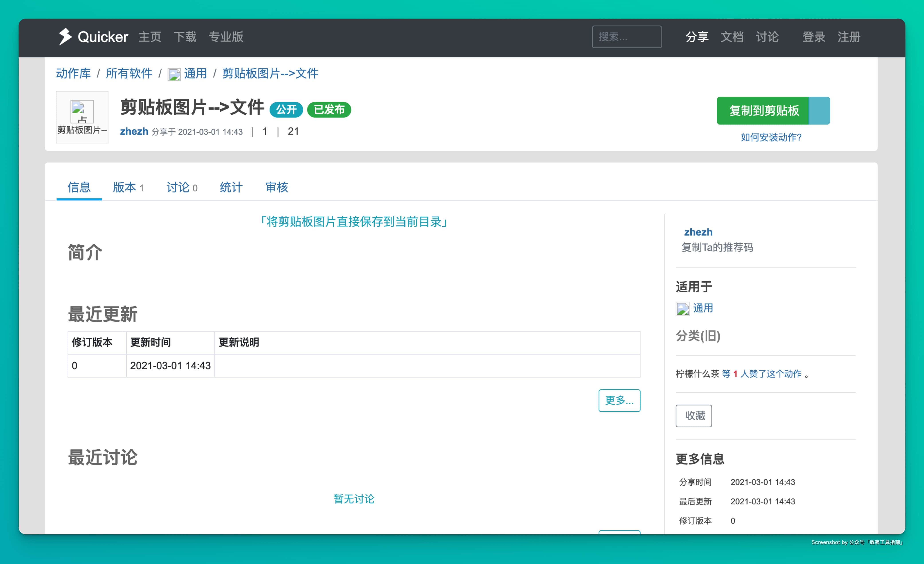Open the 专业版 nav menu item
This screenshot has width=924, height=564.
click(226, 37)
